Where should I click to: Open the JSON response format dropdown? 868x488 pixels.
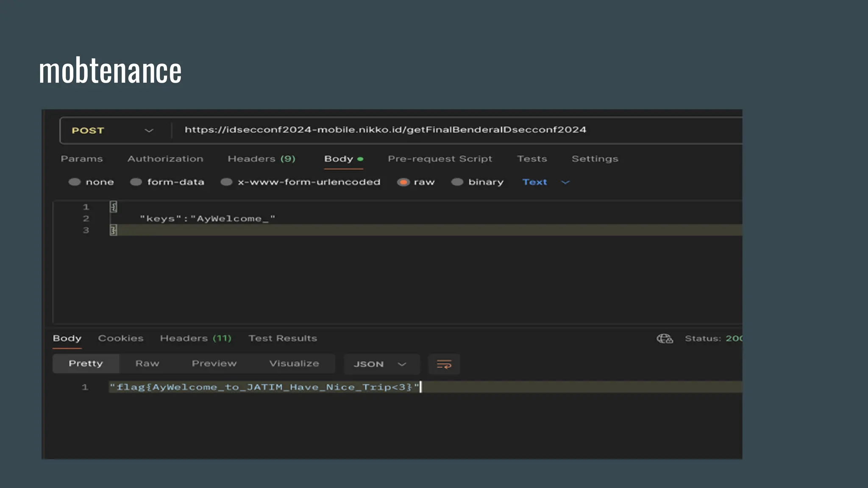[380, 364]
